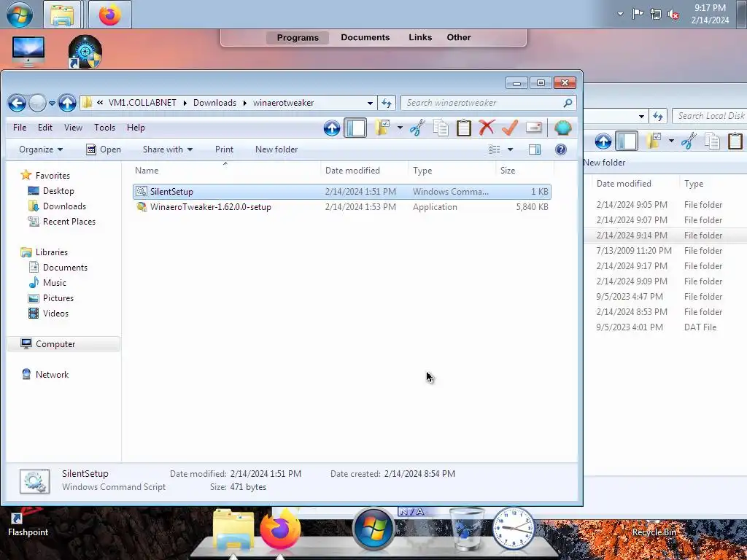Click the Copy toolbar icon
The image size is (747, 560).
click(441, 128)
